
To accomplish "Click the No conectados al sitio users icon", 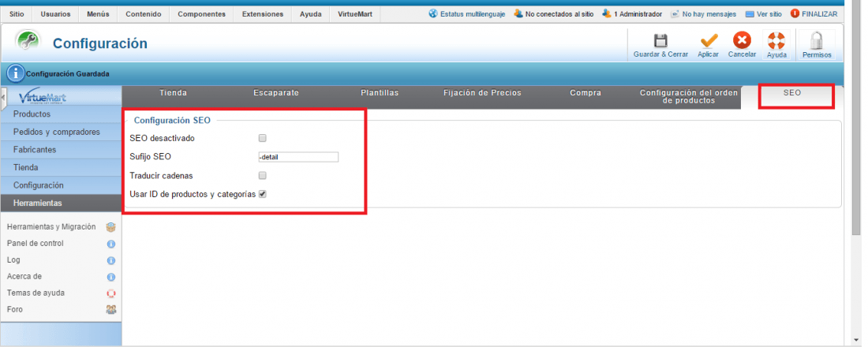I will pyautogui.click(x=518, y=13).
